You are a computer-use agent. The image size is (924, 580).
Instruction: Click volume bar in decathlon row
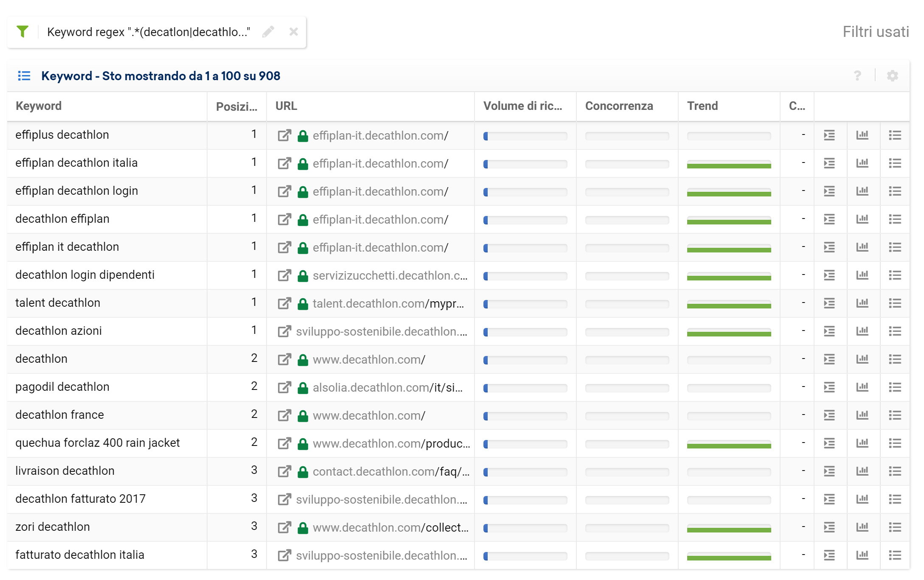pyautogui.click(x=525, y=360)
